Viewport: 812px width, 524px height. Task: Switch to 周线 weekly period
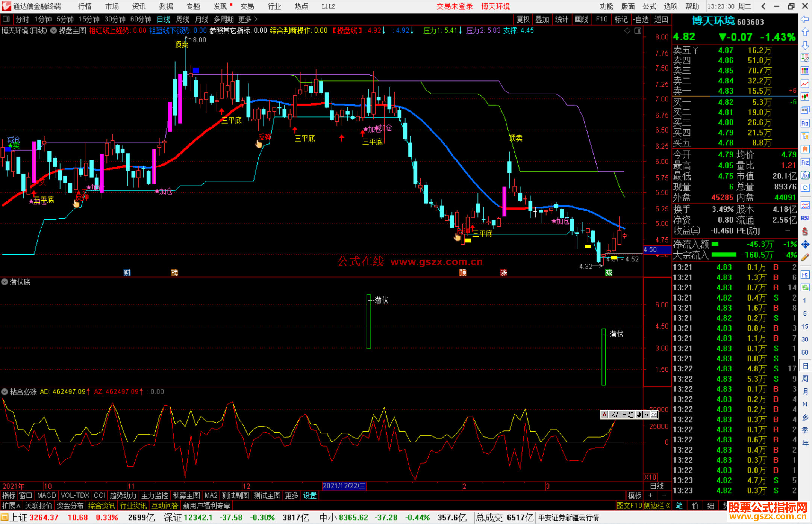point(183,19)
